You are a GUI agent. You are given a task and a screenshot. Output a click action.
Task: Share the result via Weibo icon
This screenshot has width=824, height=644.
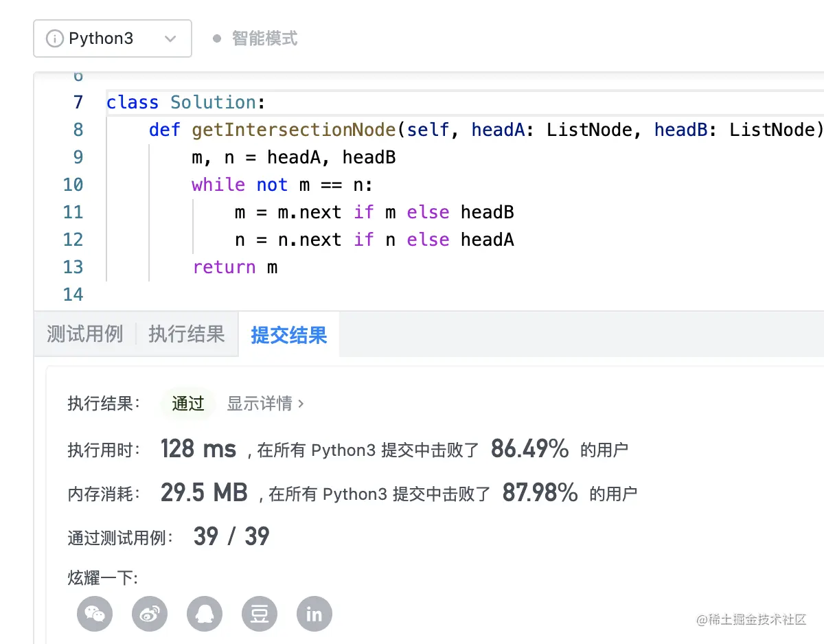coord(150,614)
